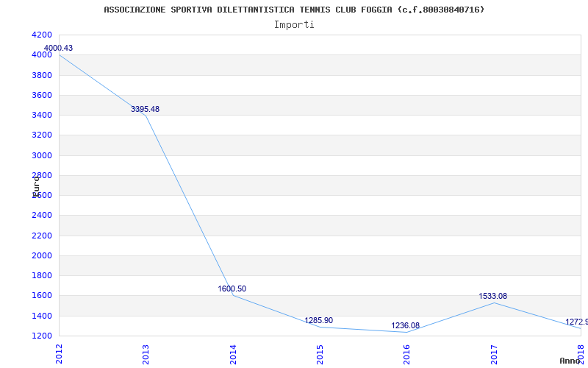Viewport: 588px width, 368px height.
Task: Click the Euro y-axis title
Action: (36, 186)
